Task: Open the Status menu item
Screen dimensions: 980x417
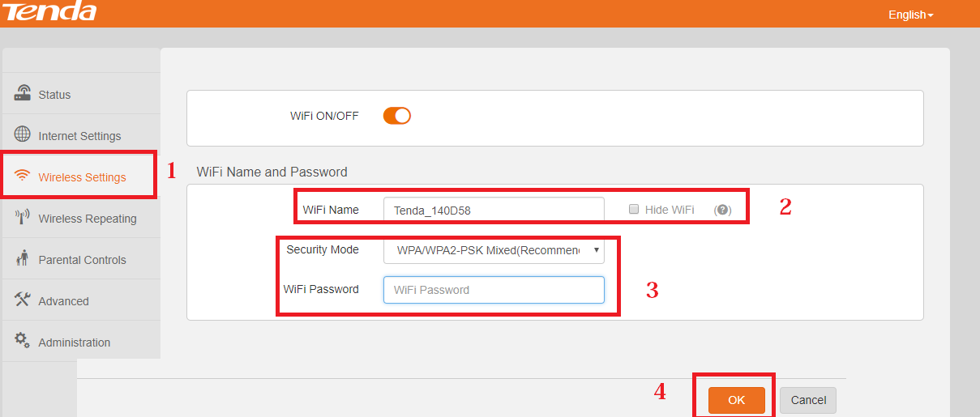Action: pos(54,95)
